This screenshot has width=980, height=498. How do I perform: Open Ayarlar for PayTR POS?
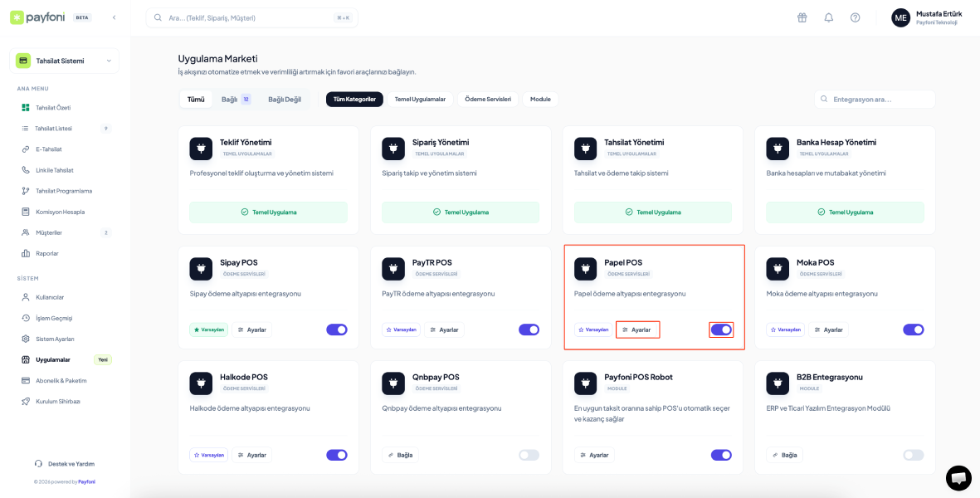coord(443,330)
